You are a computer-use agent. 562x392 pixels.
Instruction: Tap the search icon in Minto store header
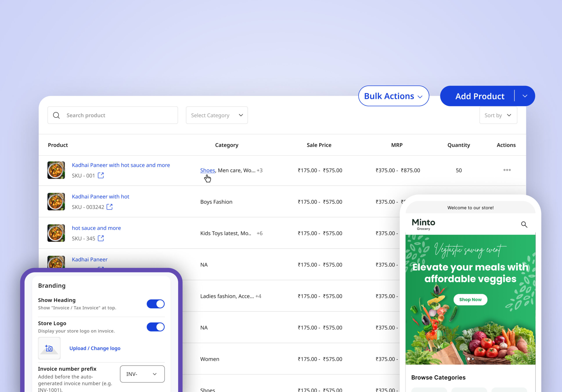tap(524, 224)
